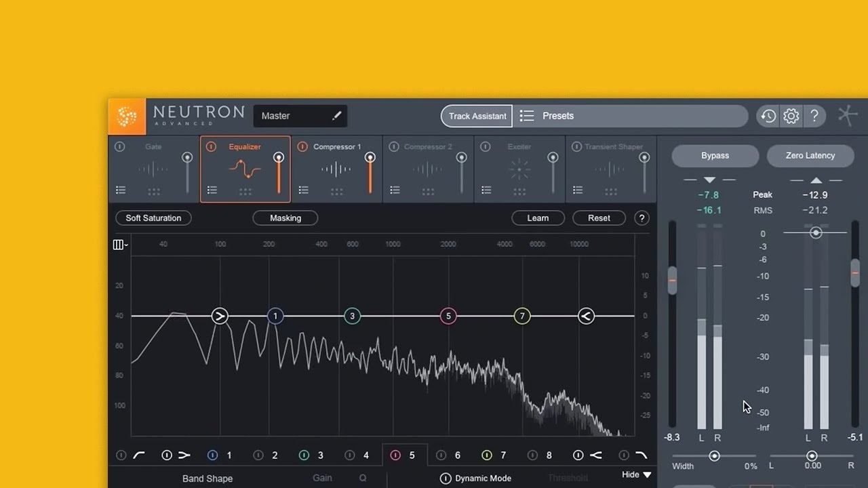The height and width of the screenshot is (488, 868).
Task: Open the undo history icon
Action: 768,116
